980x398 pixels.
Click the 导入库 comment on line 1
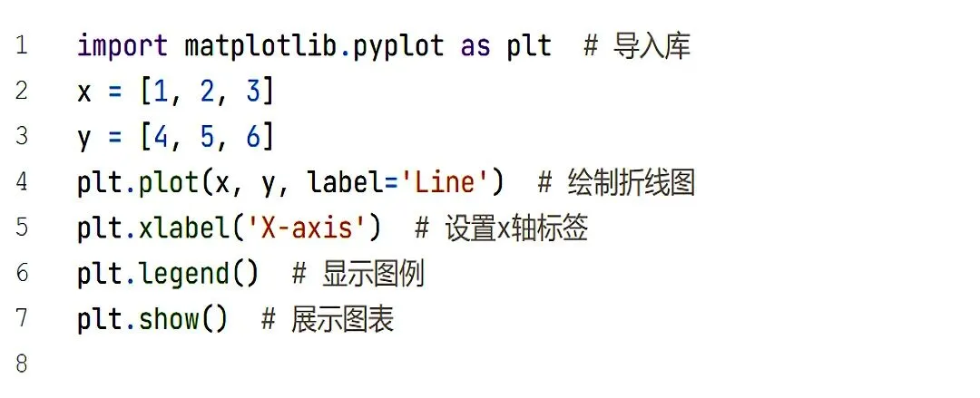(x=652, y=46)
